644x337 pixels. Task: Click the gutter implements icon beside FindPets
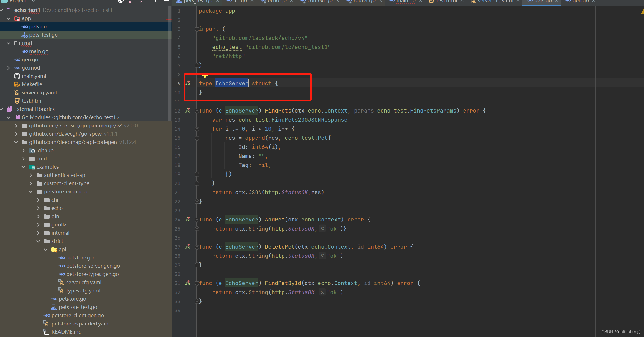(x=188, y=110)
